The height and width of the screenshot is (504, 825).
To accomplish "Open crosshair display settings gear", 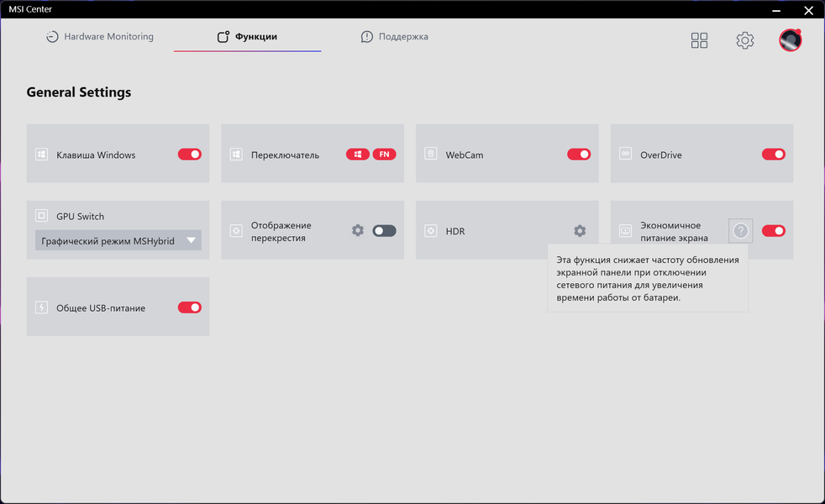I will click(x=358, y=230).
